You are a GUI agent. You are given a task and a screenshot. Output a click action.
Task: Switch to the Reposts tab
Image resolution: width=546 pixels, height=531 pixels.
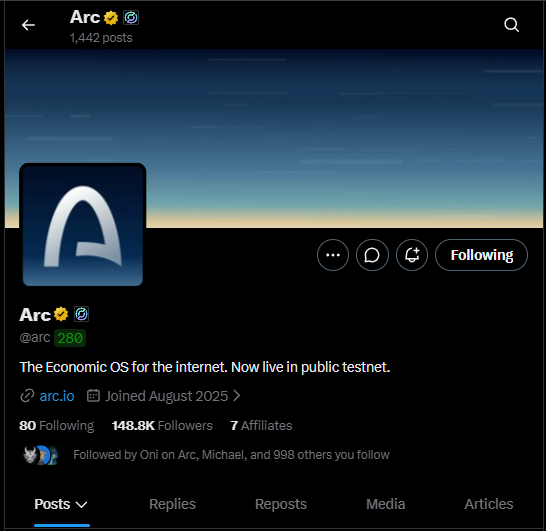tap(281, 504)
